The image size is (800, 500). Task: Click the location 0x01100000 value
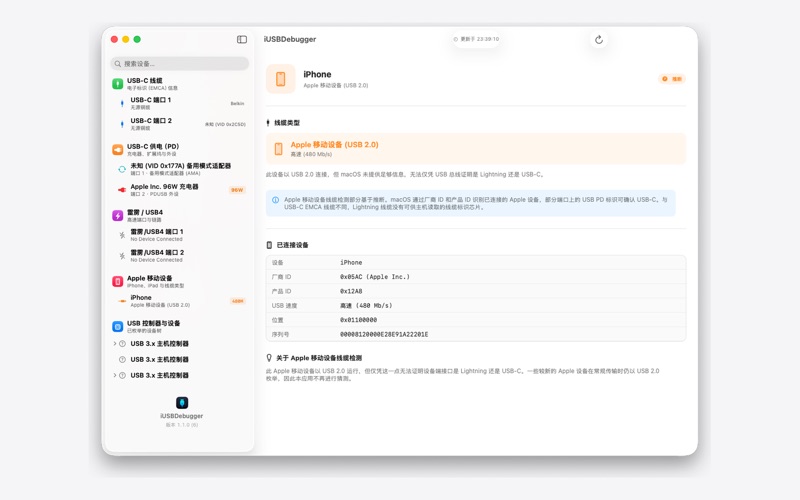click(359, 320)
